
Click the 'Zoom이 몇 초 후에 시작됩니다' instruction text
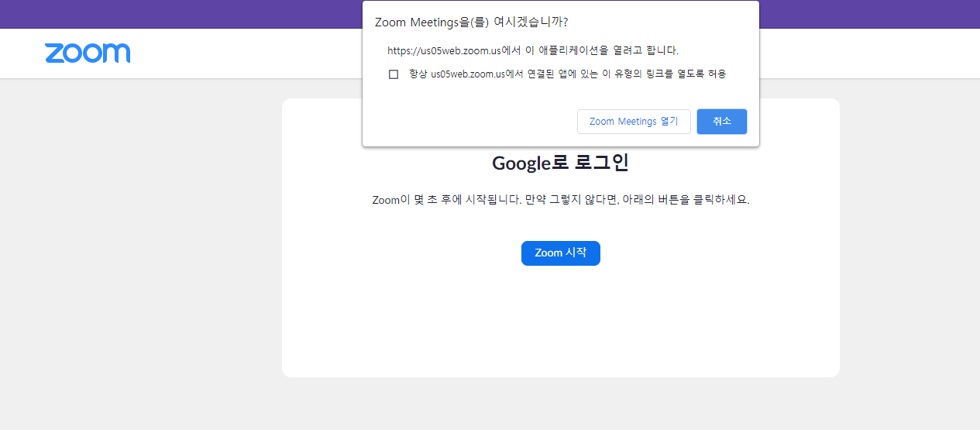561,200
